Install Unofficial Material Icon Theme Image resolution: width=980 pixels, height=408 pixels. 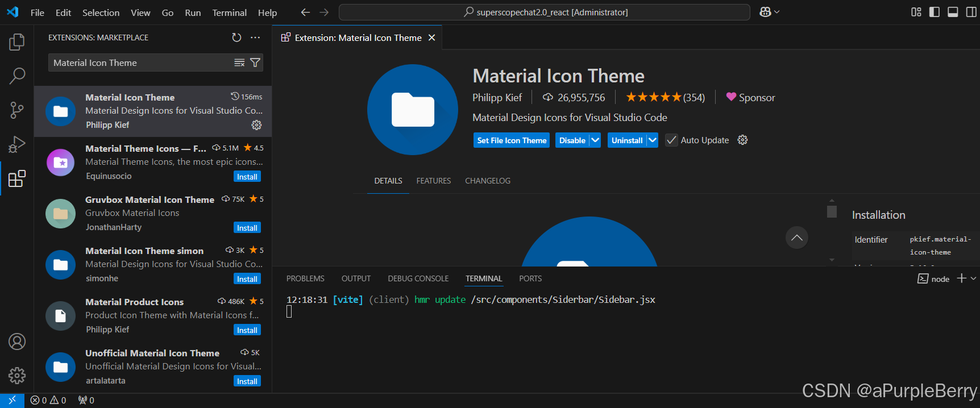pyautogui.click(x=247, y=381)
